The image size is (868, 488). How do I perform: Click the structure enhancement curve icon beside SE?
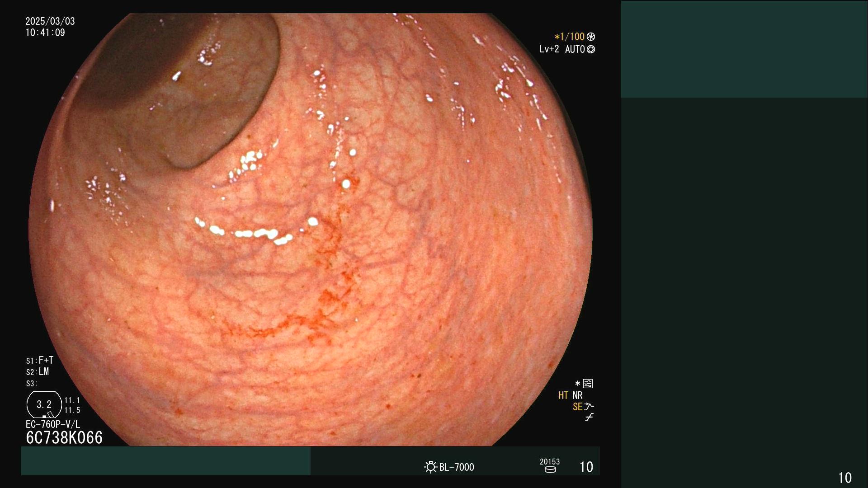(589, 407)
